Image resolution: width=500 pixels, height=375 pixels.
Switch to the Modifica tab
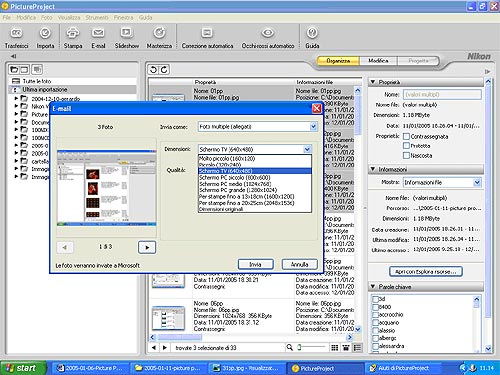coord(378,61)
